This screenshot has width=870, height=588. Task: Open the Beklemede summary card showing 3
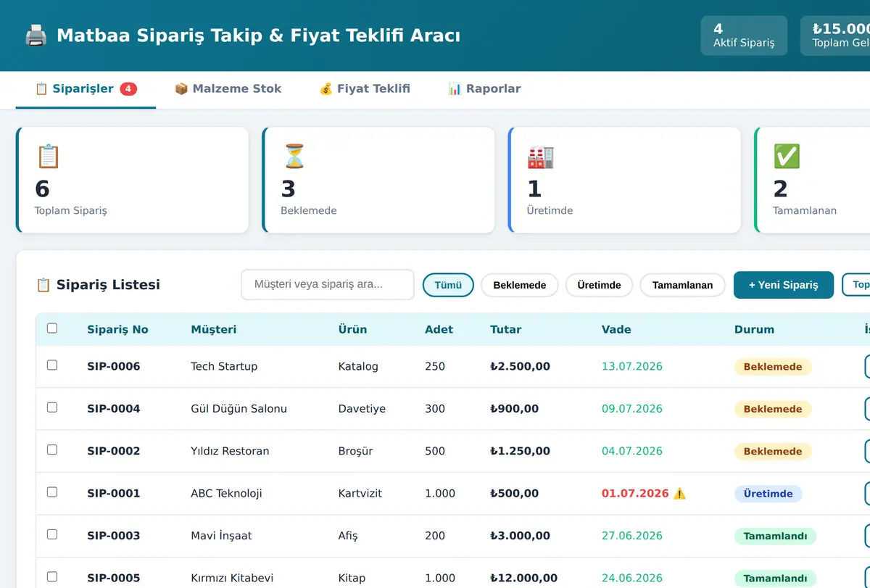tap(378, 181)
